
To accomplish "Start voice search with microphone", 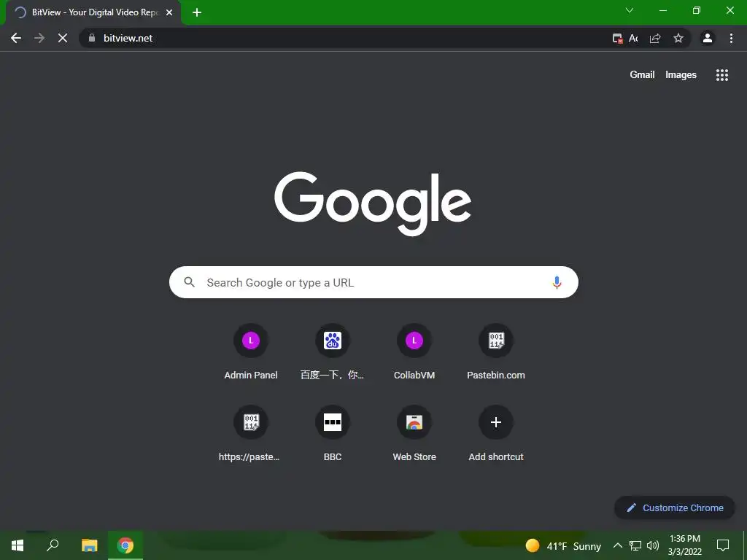I will 557,282.
